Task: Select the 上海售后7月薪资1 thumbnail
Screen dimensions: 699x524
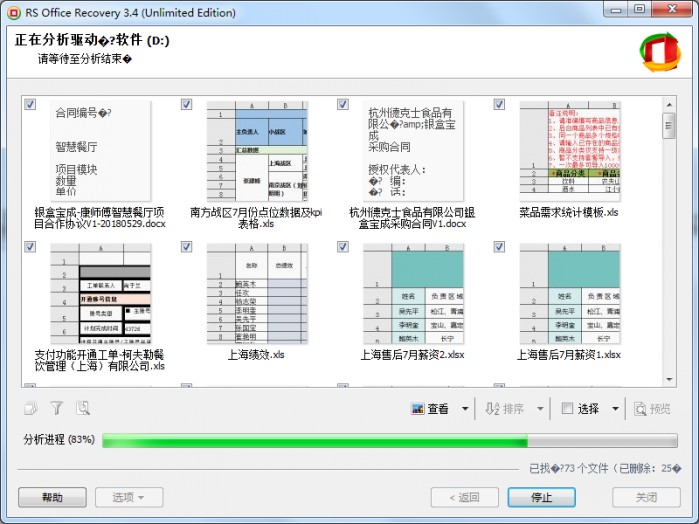Action: tap(570, 293)
